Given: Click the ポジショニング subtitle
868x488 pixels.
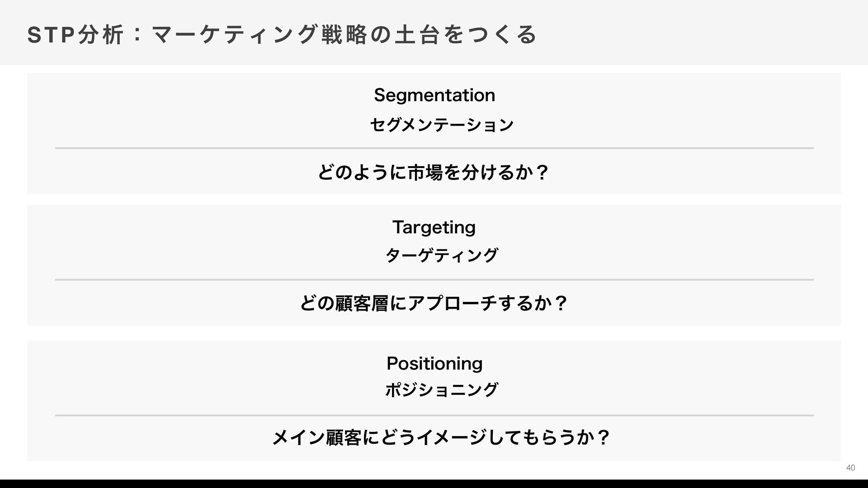Looking at the screenshot, I should point(442,390).
